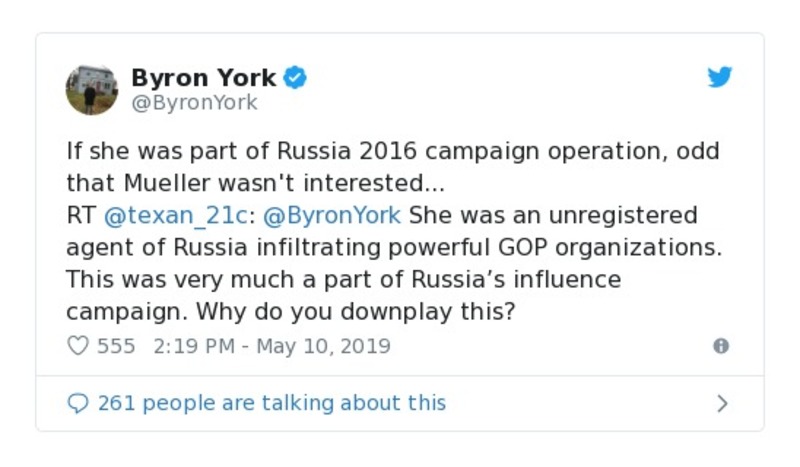Open the tweet info circle icon

click(x=720, y=346)
